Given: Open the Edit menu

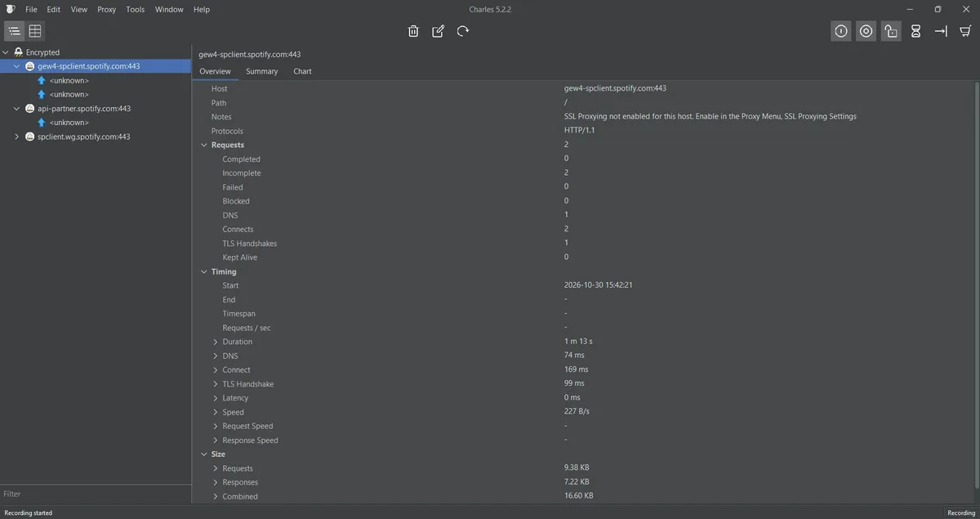Looking at the screenshot, I should coord(54,10).
